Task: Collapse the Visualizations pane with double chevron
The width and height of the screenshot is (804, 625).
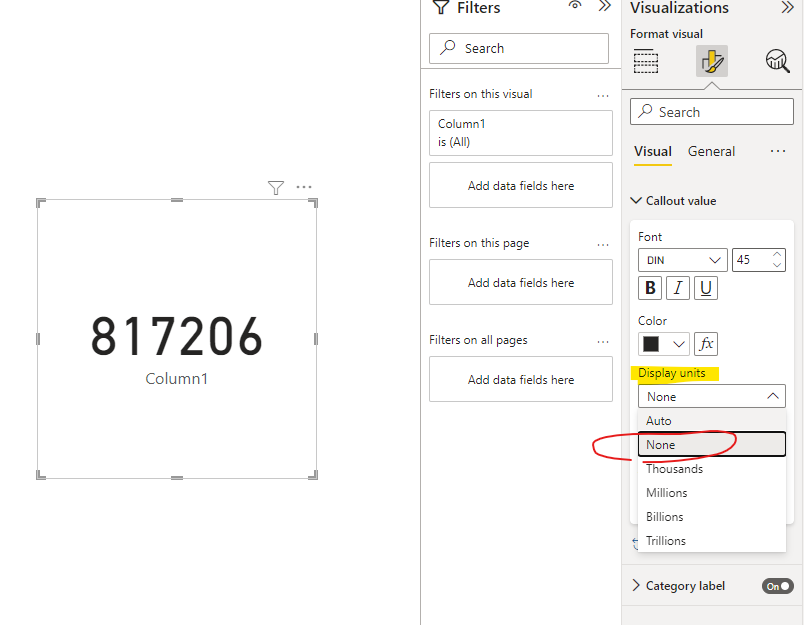Action: tap(787, 8)
